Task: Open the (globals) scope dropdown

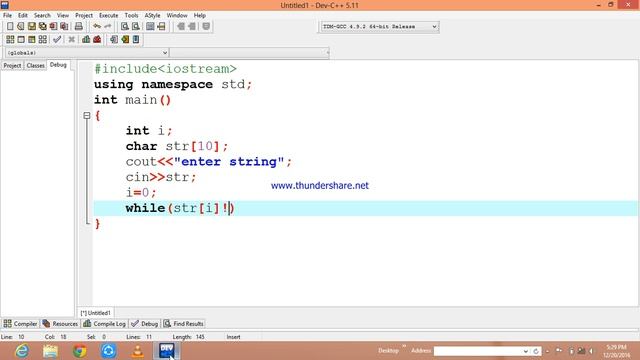Action: pos(164,53)
